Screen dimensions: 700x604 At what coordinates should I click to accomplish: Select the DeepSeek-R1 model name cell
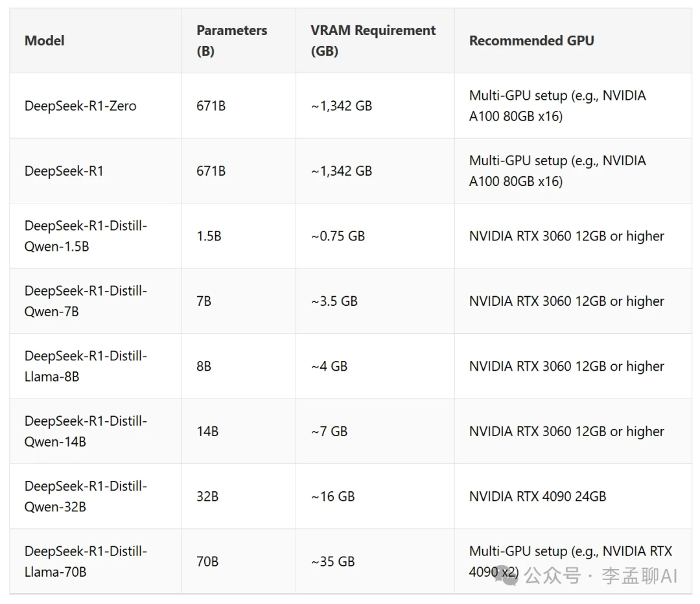click(x=64, y=171)
